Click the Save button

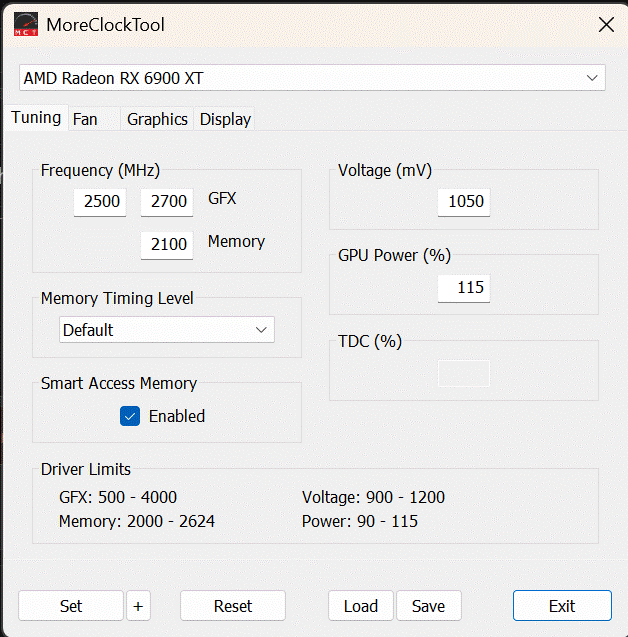click(429, 606)
